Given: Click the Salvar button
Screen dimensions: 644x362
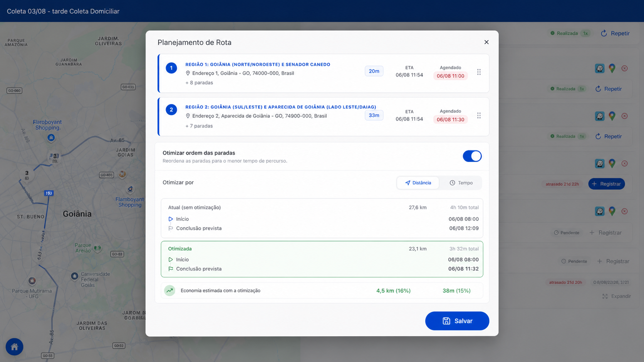Looking at the screenshot, I should point(457,321).
